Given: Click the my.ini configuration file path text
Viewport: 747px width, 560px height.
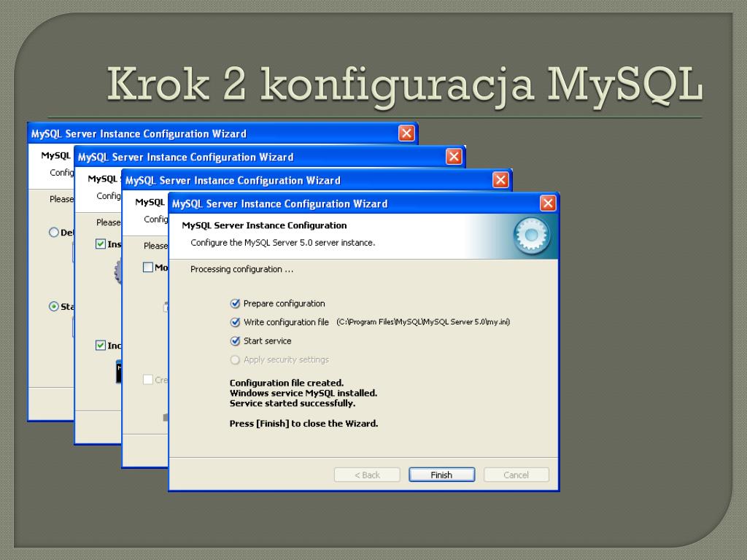Looking at the screenshot, I should coord(423,322).
